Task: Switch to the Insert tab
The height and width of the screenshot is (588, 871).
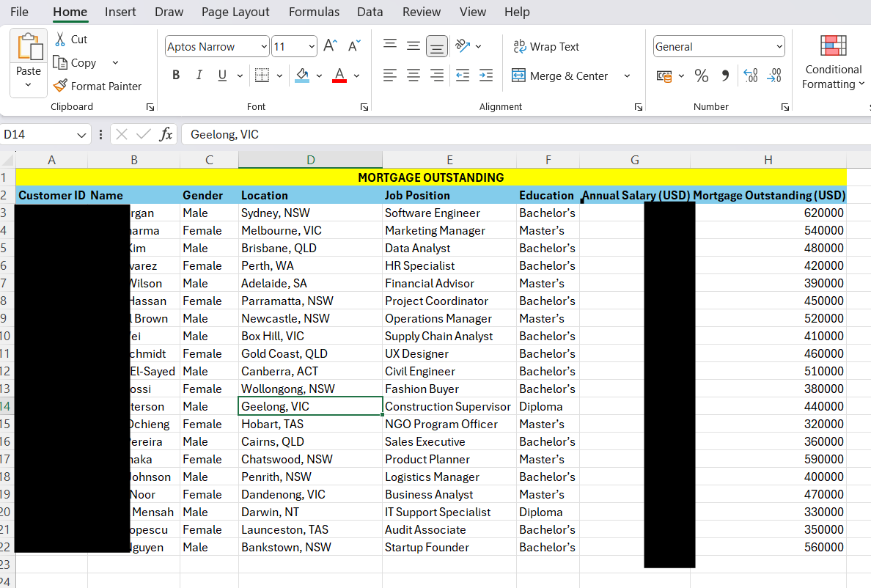Action: [x=120, y=12]
